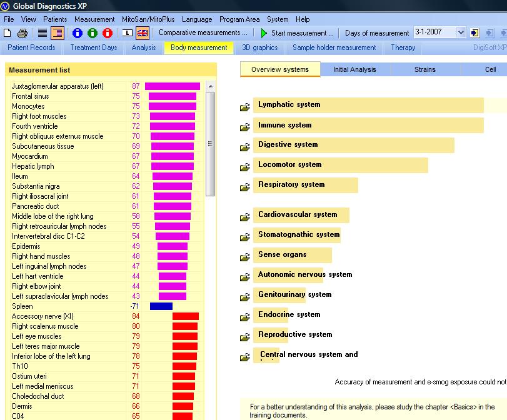
Task: Open the MitoSan/MitoPlus menu
Action: (148, 19)
